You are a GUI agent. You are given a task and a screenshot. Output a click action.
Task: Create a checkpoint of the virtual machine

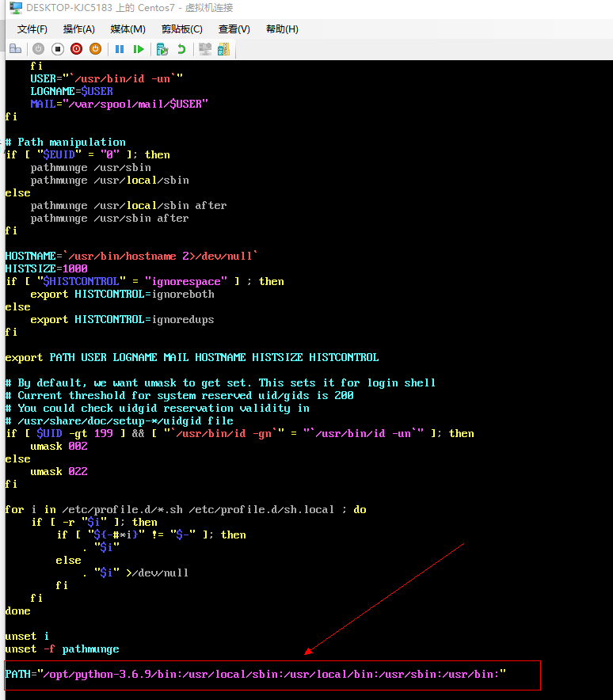162,49
